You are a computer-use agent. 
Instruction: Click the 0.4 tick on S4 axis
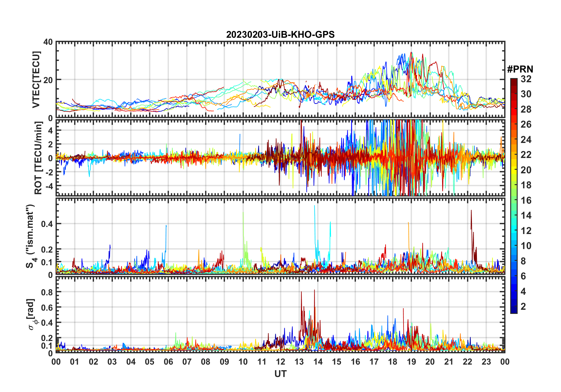pyautogui.click(x=46, y=224)
